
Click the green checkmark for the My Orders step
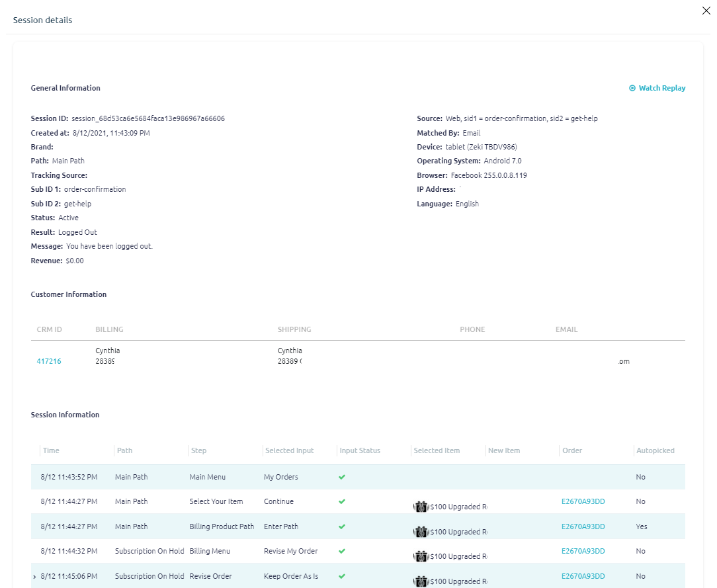pos(342,476)
